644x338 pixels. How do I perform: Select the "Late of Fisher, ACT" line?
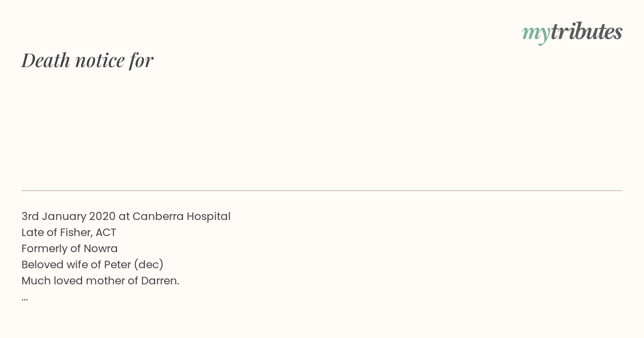pyautogui.click(x=69, y=233)
